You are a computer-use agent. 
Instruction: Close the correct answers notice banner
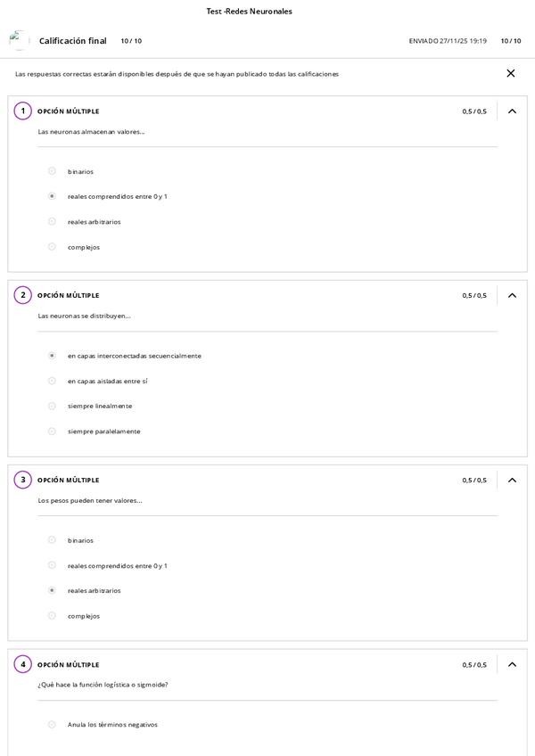511,73
